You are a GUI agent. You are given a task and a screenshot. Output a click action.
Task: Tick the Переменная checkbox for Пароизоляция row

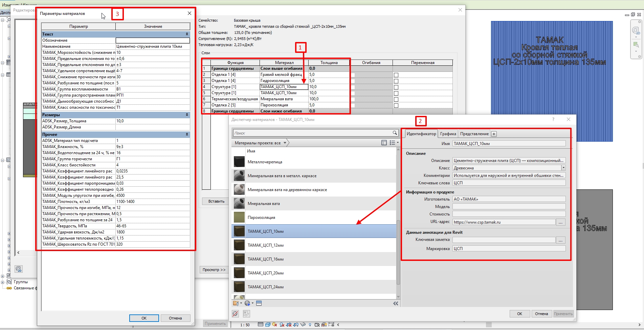click(x=396, y=105)
